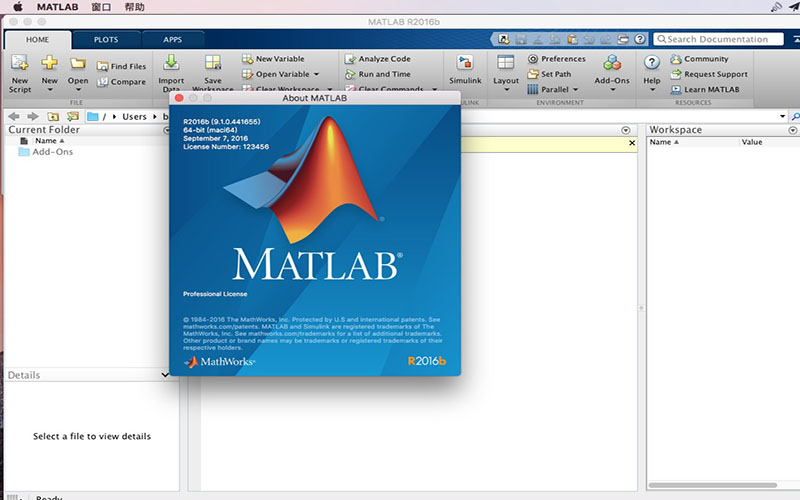Open the Community resource
The width and height of the screenshot is (800, 500).
pos(699,59)
